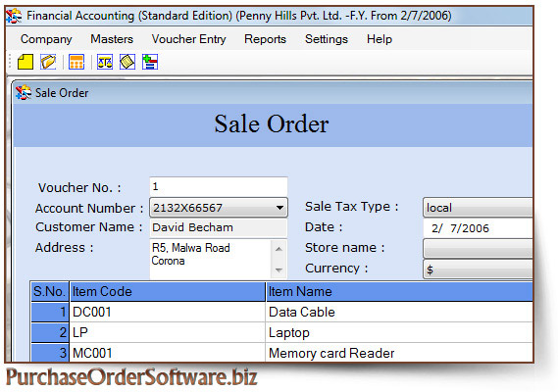This screenshot has height=392, width=558.
Task: Open the Masters menu
Action: click(x=112, y=39)
